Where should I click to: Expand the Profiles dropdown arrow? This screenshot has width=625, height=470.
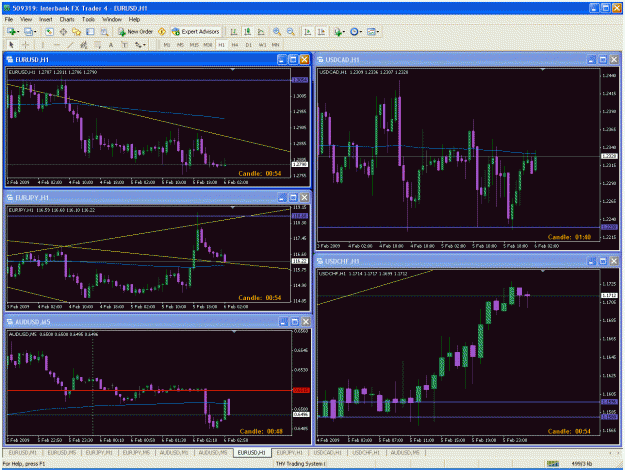point(35,31)
